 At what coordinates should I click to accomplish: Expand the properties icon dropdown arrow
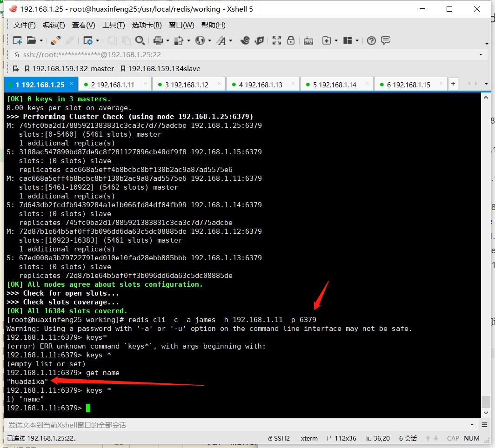98,41
